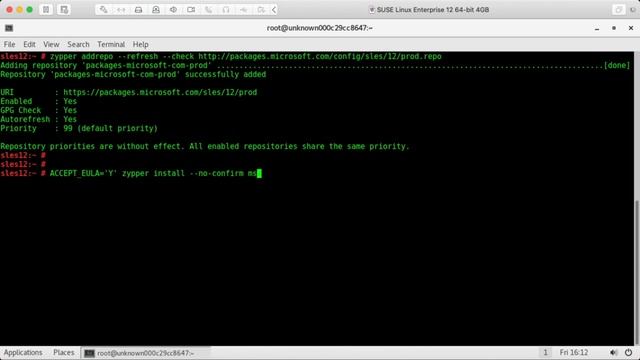Click the VMware pause/suspend VM icon
This screenshot has width=640, height=360.
click(x=46, y=9)
